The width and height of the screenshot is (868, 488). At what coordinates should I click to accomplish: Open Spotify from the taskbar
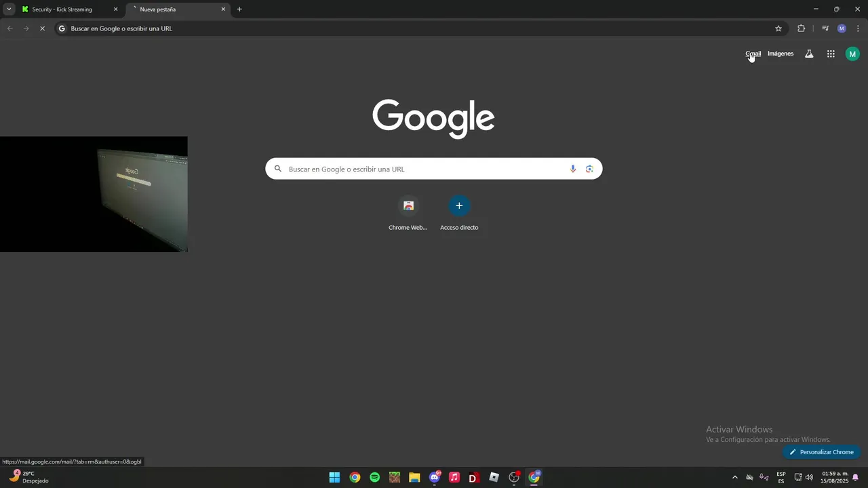pos(375,477)
